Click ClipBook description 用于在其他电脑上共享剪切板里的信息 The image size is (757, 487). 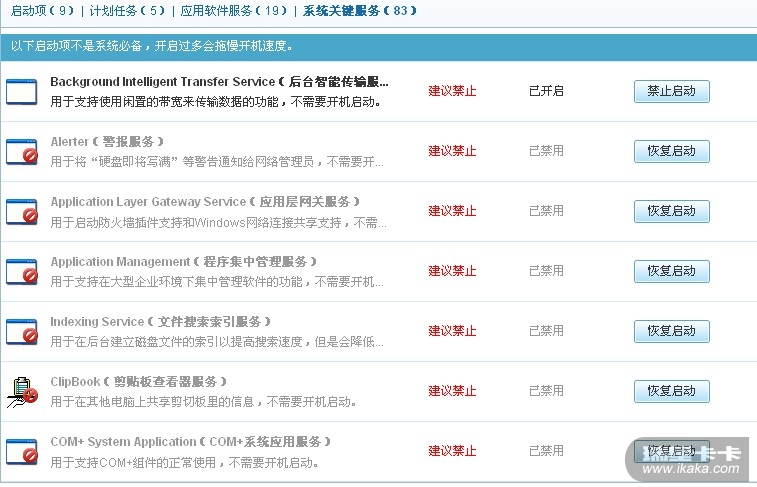pyautogui.click(x=203, y=402)
